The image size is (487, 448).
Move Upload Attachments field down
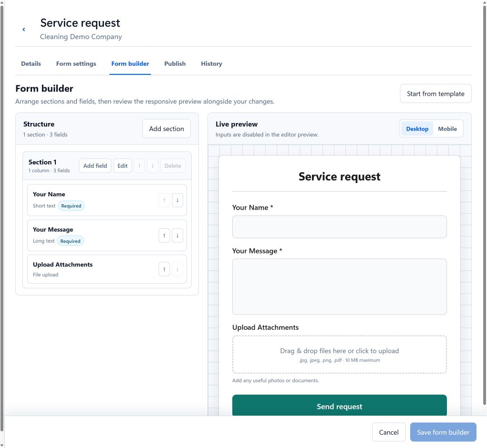click(177, 269)
